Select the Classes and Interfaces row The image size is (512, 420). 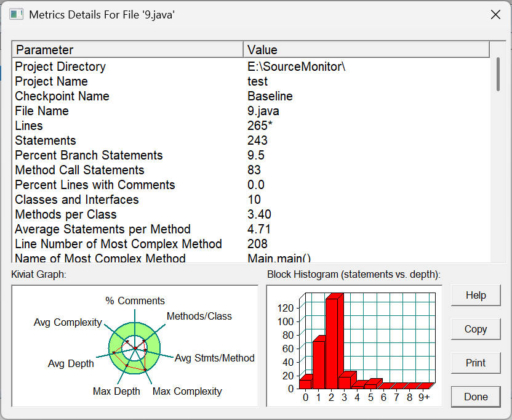(251, 200)
